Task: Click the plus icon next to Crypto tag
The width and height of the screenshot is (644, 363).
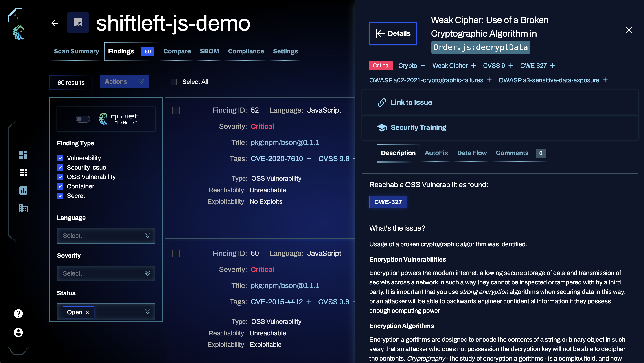Action: pyautogui.click(x=423, y=66)
